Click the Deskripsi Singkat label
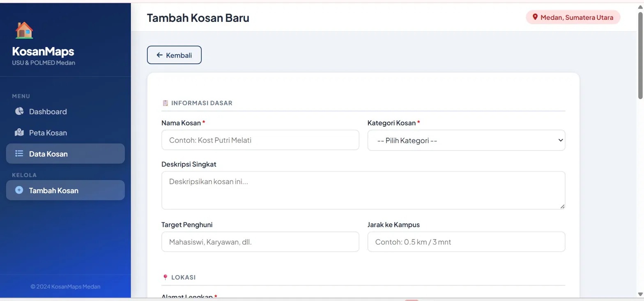Screen dimensions: 644x301 [x=189, y=164]
